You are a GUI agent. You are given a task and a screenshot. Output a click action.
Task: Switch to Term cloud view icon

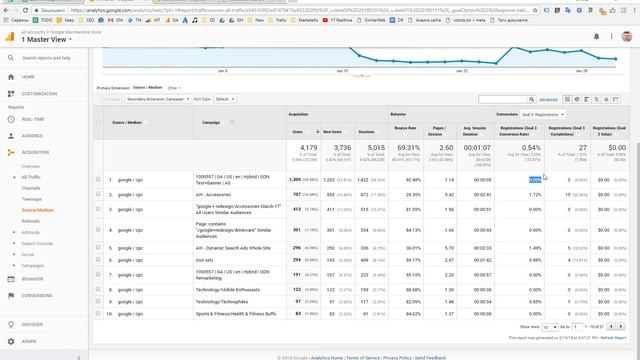[606, 99]
